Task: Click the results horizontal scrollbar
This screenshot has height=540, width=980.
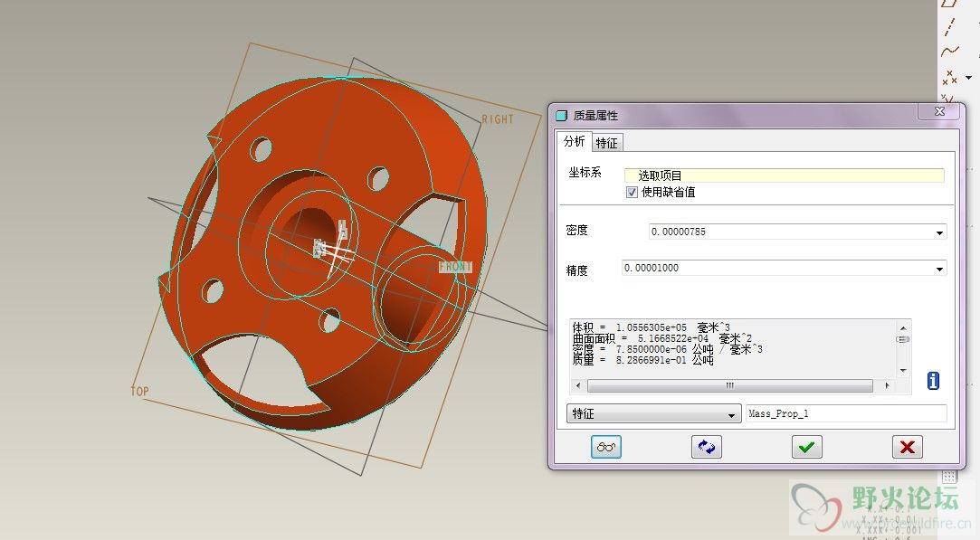Action: coord(729,386)
